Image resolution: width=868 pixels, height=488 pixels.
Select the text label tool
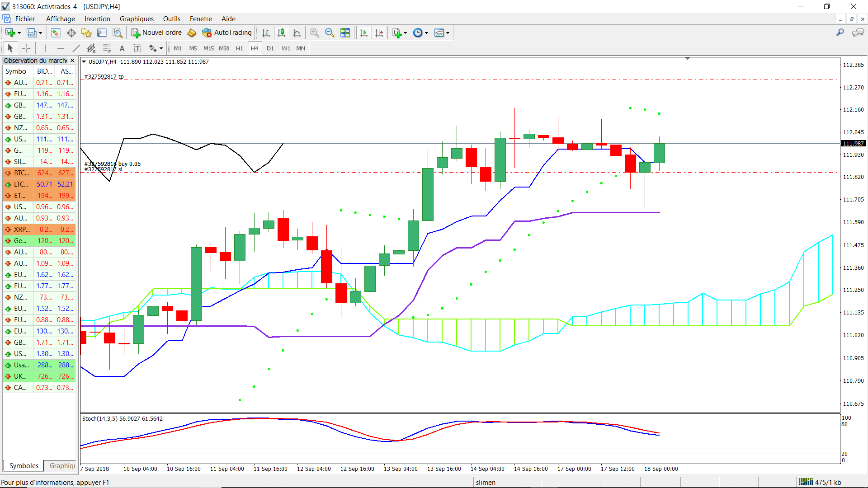point(122,48)
